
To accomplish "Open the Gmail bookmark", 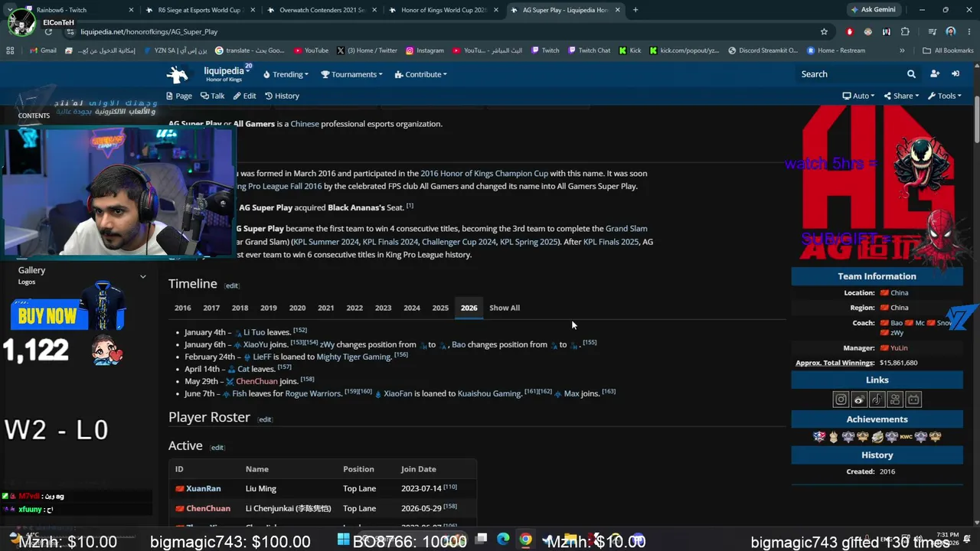I will (x=42, y=51).
